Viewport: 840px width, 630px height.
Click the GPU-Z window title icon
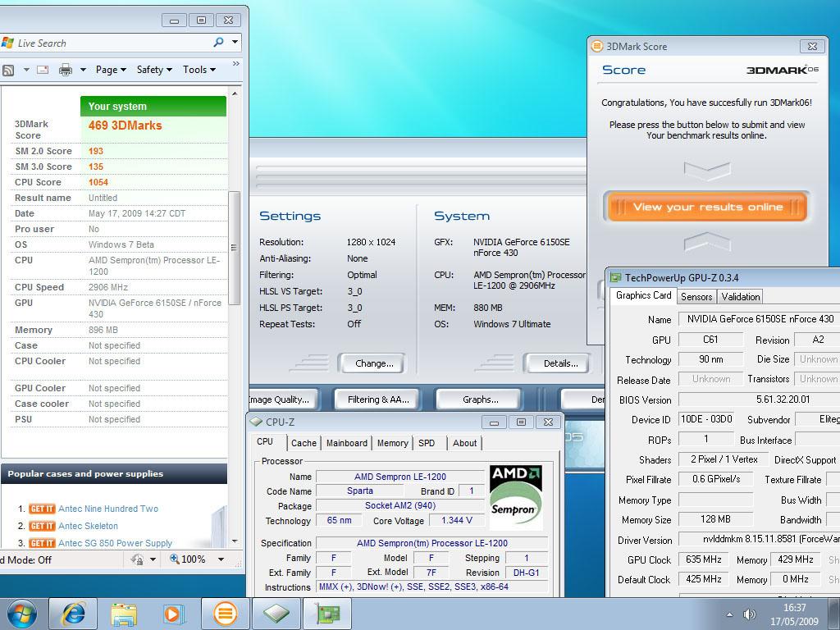coord(616,277)
